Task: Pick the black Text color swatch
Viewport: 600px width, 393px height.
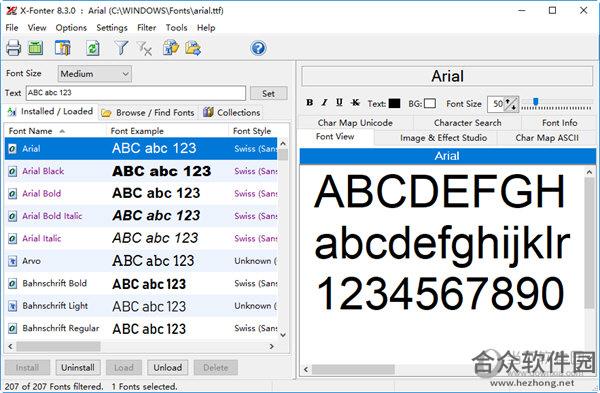Action: pos(394,103)
